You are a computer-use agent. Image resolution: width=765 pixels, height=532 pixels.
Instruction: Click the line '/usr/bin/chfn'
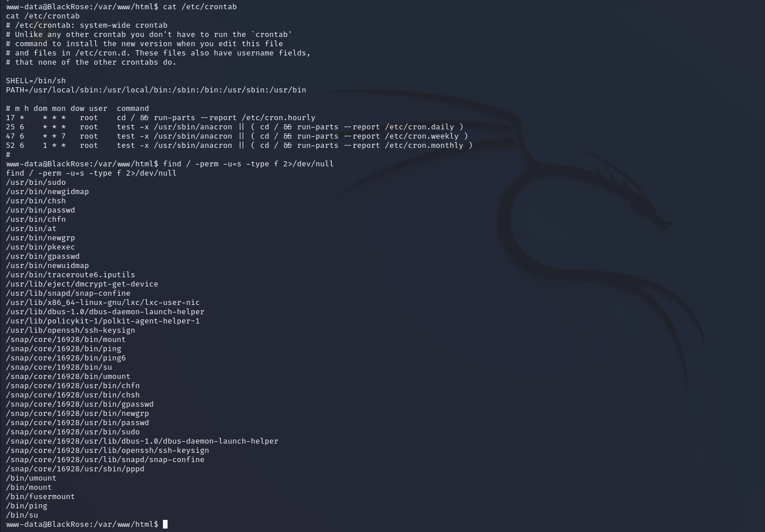click(36, 219)
